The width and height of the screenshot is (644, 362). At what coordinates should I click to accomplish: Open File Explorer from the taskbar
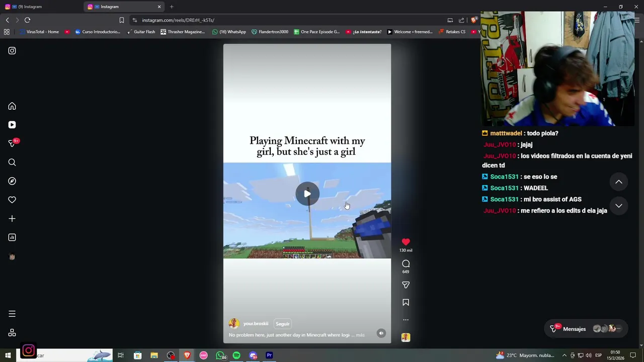(154, 355)
